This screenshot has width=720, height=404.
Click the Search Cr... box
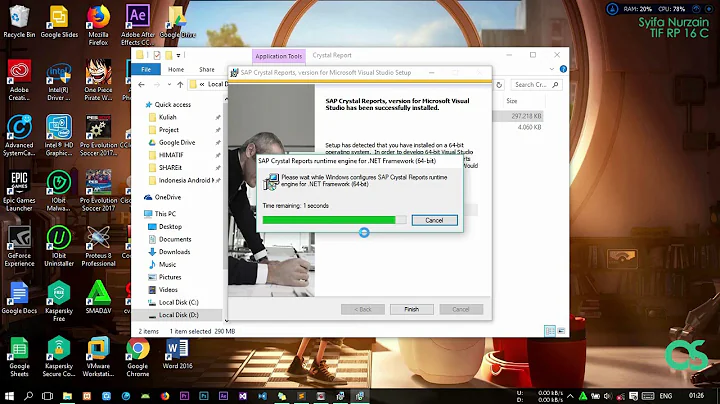coord(535,85)
